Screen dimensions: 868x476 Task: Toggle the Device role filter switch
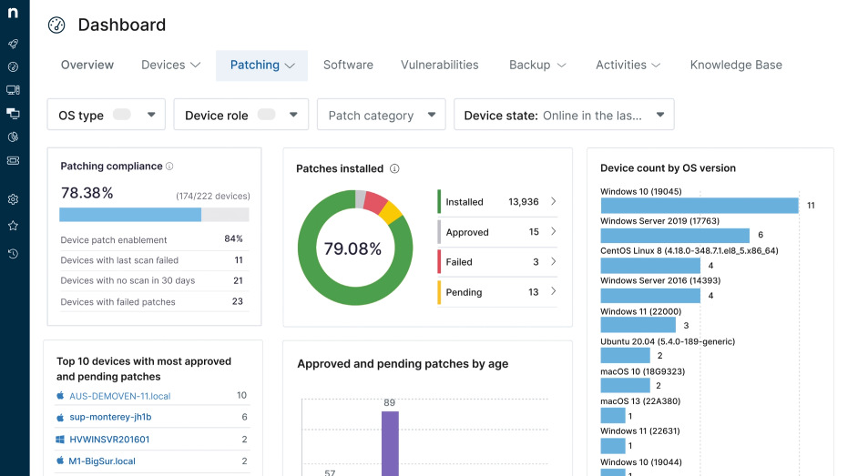pyautogui.click(x=266, y=115)
